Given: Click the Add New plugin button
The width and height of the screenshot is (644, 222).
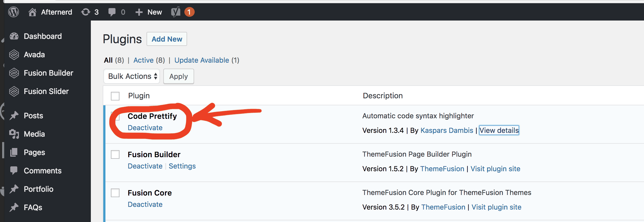Looking at the screenshot, I should tap(167, 39).
